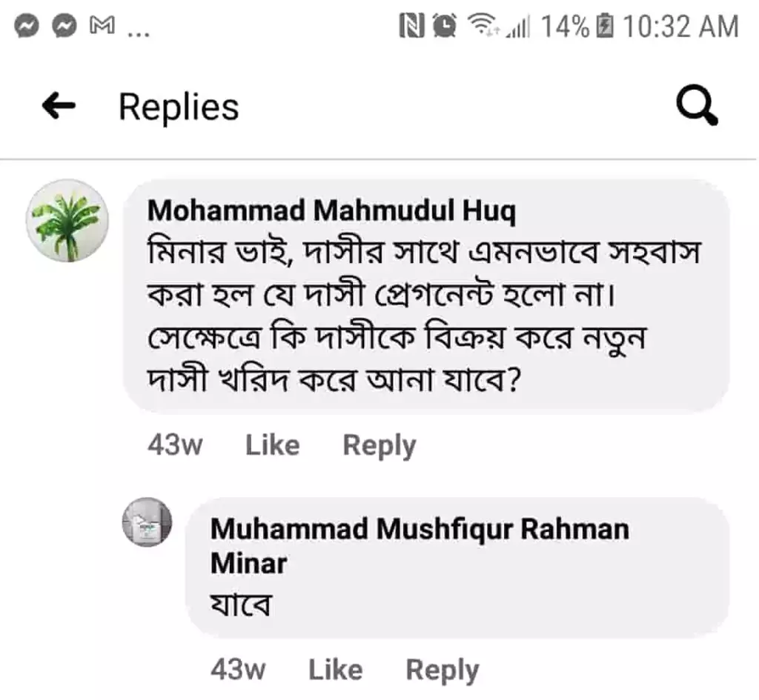The width and height of the screenshot is (759, 700).
Task: Tap the Wi-Fi status icon
Action: [x=483, y=27]
